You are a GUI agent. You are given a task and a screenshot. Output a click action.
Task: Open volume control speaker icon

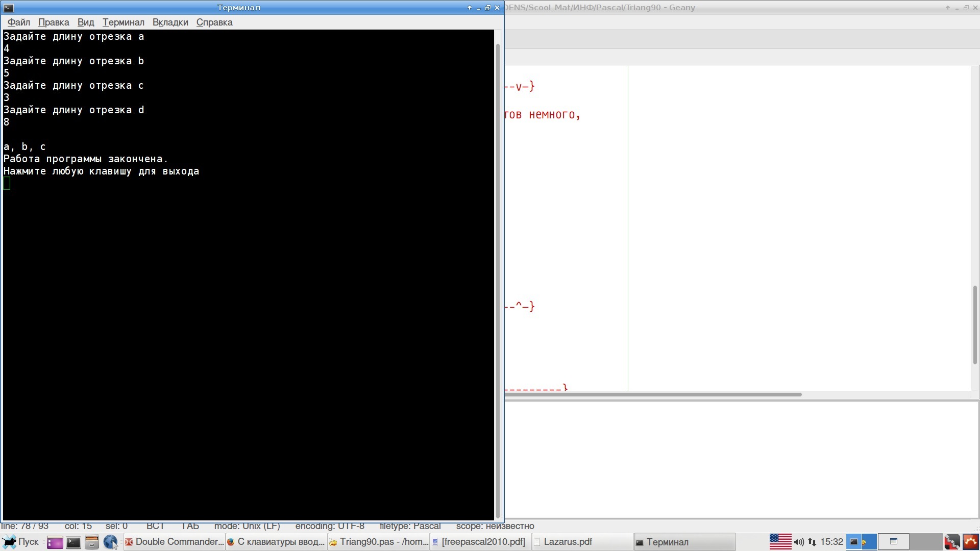(799, 542)
